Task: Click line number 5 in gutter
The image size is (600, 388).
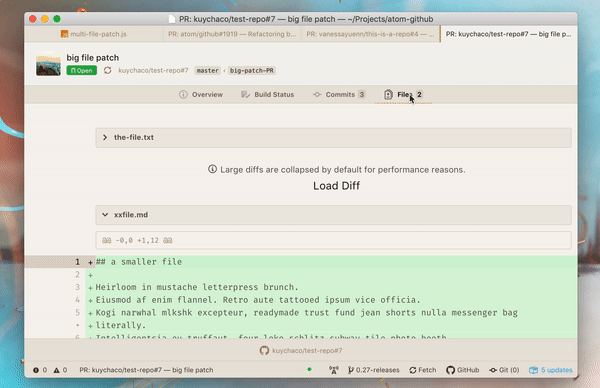Action: click(77, 313)
